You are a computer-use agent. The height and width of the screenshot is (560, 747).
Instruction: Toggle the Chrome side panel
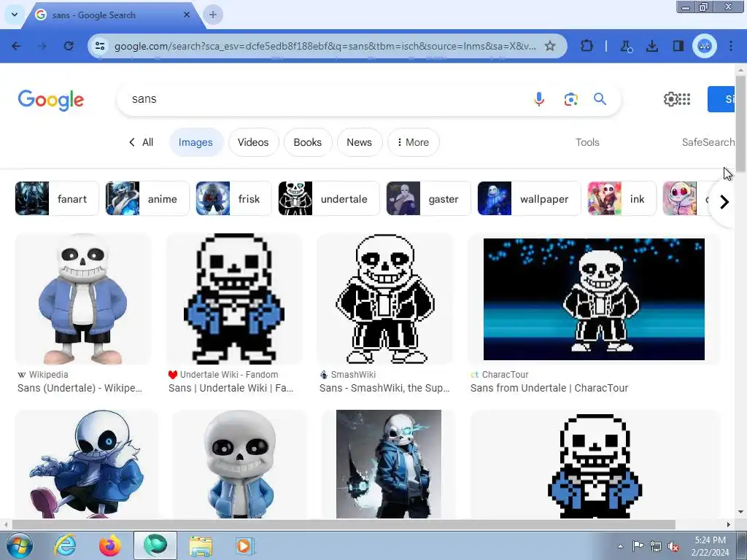(x=678, y=46)
